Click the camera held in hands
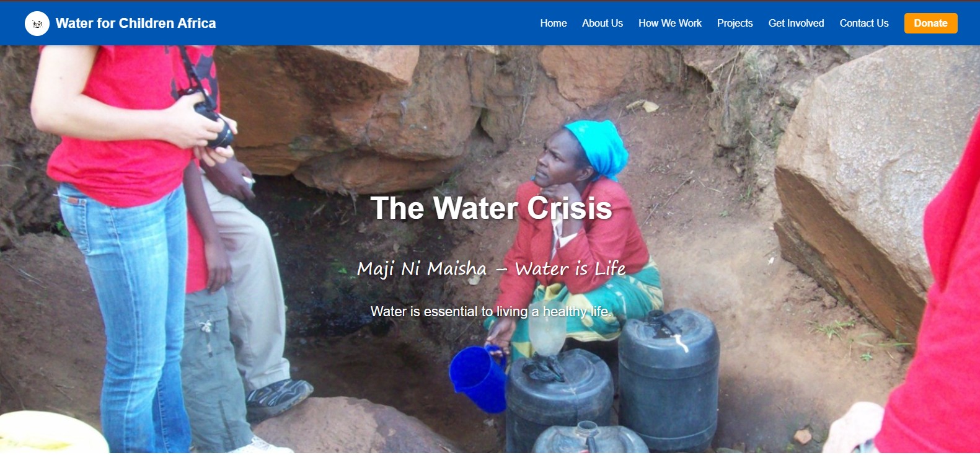The width and height of the screenshot is (980, 455). coord(215,126)
